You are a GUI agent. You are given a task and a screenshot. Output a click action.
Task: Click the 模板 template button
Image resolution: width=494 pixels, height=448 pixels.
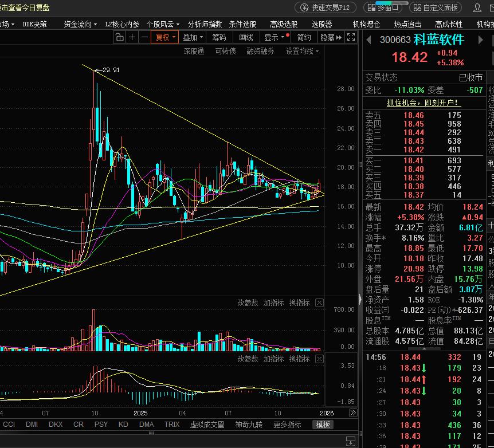tap(323, 425)
